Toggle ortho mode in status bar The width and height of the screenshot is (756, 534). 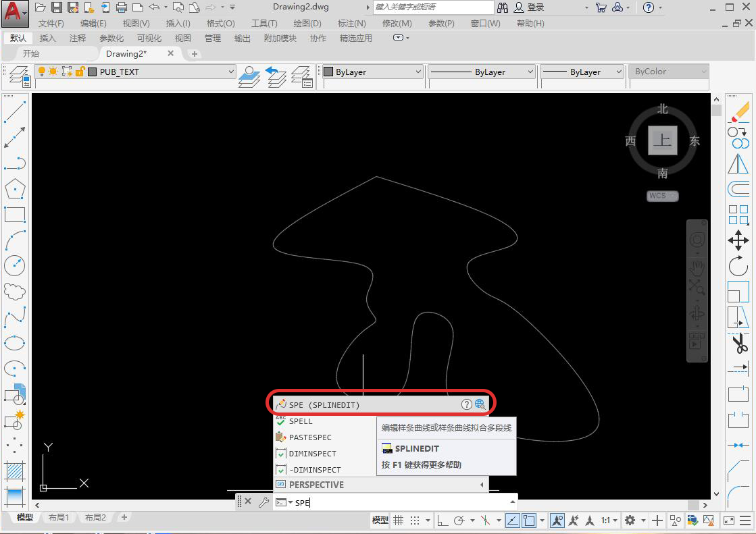coord(442,520)
